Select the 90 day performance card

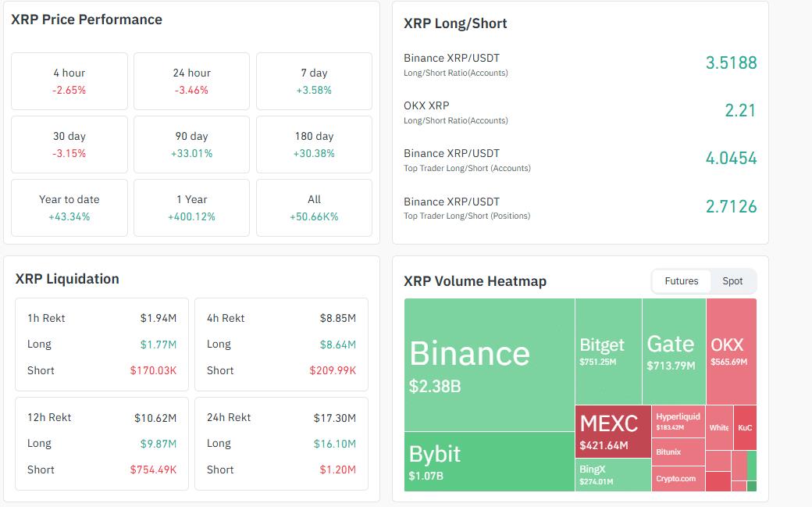pyautogui.click(x=191, y=145)
